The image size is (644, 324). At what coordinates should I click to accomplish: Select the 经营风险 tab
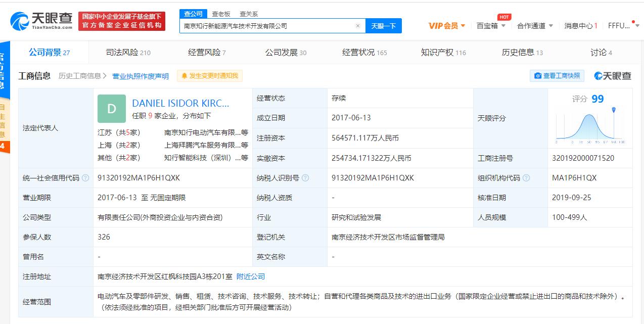(207, 53)
